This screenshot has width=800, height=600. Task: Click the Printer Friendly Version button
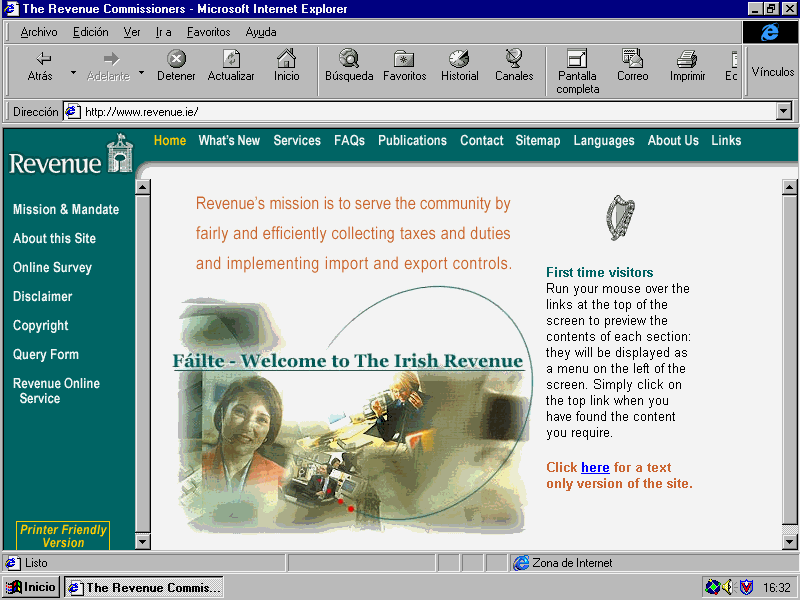click(x=63, y=536)
